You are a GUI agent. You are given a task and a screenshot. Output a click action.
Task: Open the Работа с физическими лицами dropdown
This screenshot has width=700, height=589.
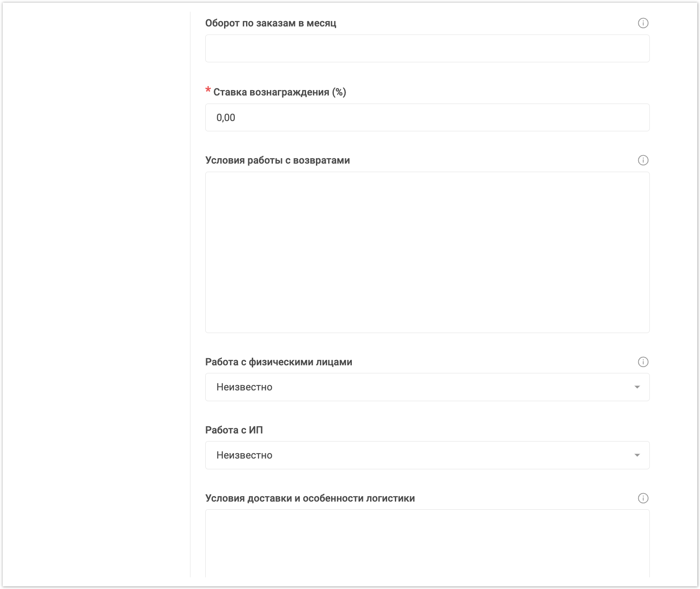point(421,387)
